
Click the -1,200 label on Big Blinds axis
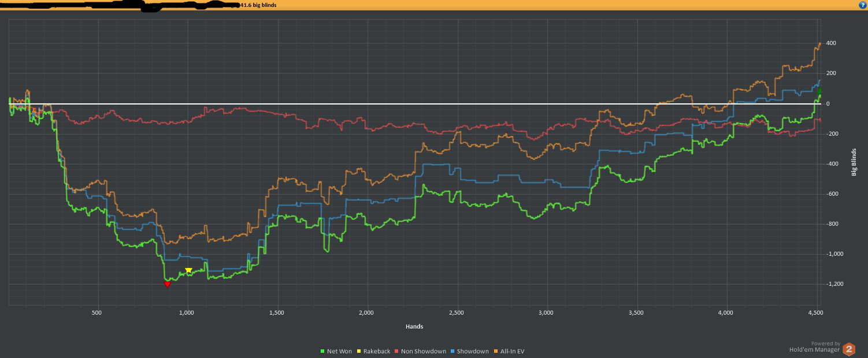tap(834, 284)
